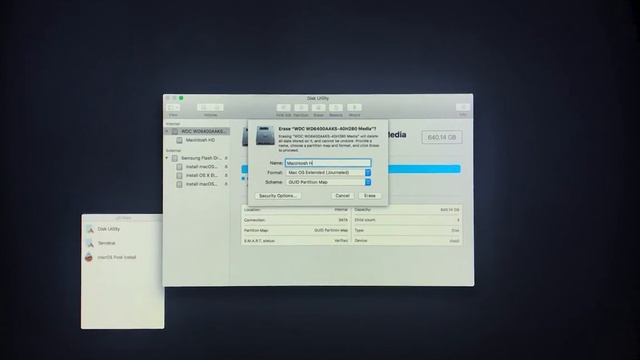Click the Child count info row
Viewport: 640px width, 360px height.
click(407, 220)
